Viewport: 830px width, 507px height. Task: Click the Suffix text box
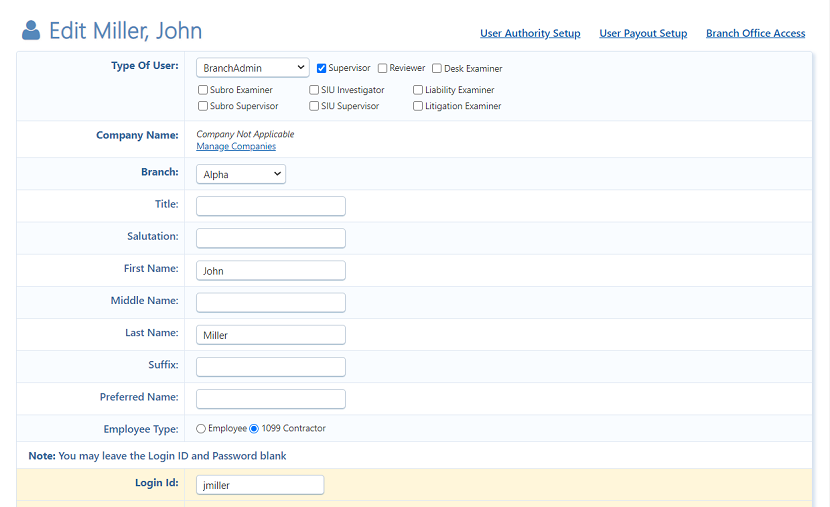coord(271,367)
